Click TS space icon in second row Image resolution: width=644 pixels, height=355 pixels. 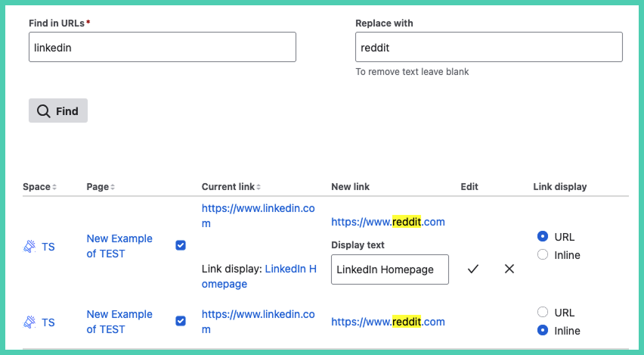(x=29, y=322)
